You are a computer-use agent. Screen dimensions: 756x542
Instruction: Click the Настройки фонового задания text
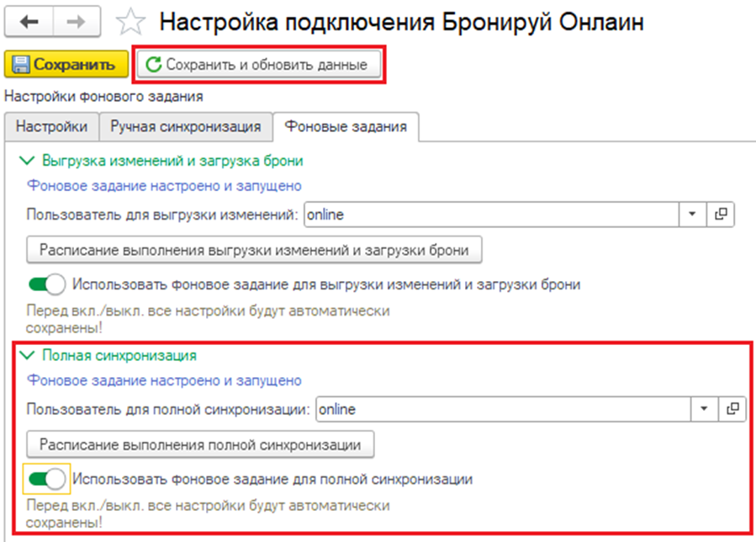103,97
